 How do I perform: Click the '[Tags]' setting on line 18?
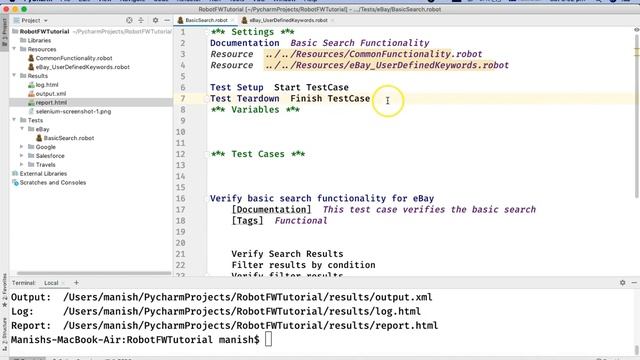pos(247,221)
